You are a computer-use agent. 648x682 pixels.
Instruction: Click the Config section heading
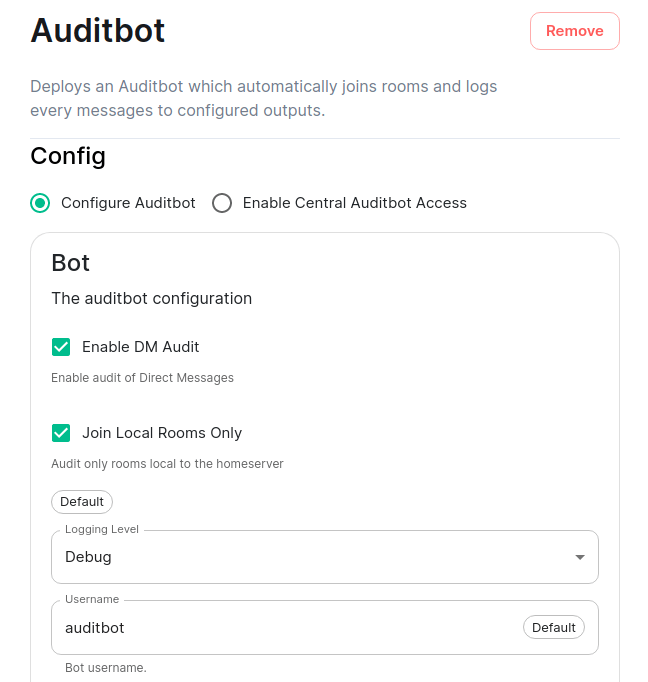(x=68, y=156)
